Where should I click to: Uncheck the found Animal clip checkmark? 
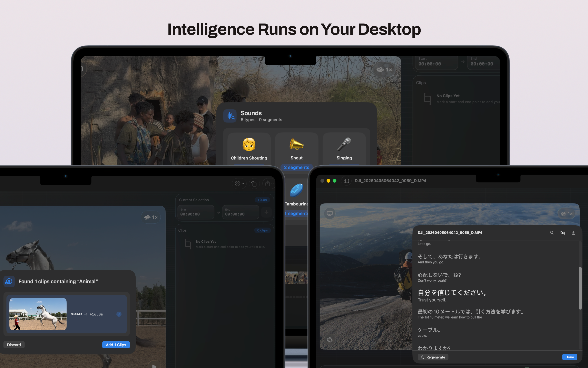(x=119, y=314)
